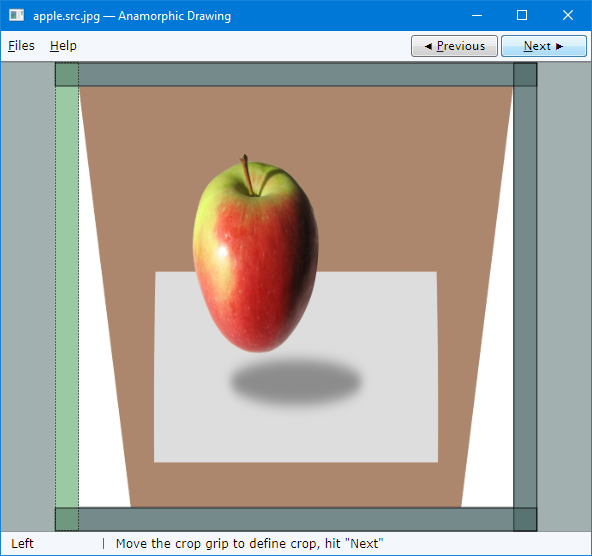This screenshot has height=556, width=592.
Task: Select the left crop grip bar
Action: (67, 297)
